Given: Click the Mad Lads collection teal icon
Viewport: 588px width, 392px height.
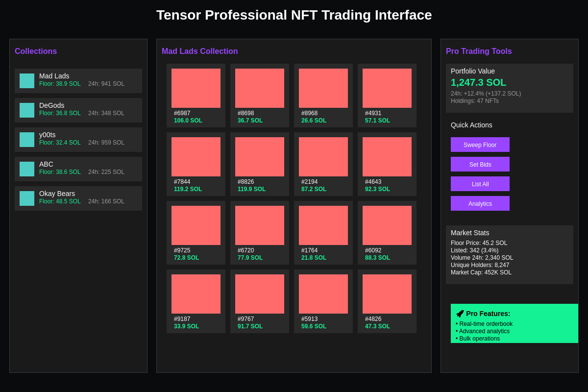Looking at the screenshot, I should point(27,81).
